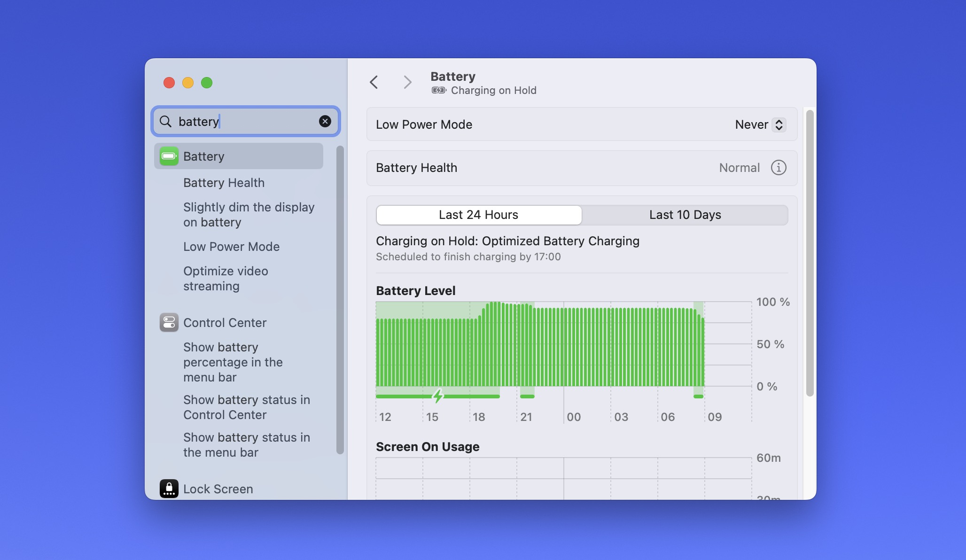The width and height of the screenshot is (966, 560).
Task: Click the 50 % axis label
Action: click(x=770, y=344)
